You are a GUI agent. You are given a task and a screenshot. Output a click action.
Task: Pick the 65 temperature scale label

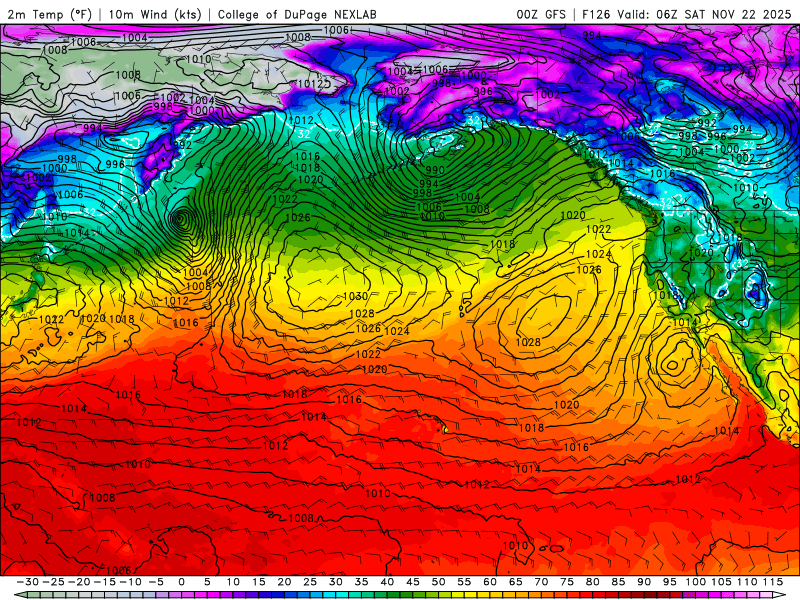[x=515, y=582]
